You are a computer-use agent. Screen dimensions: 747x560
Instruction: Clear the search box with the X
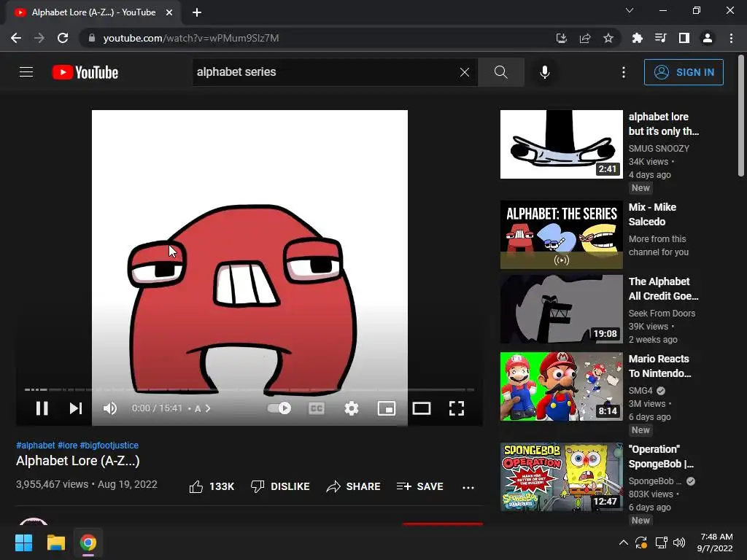[465, 72]
